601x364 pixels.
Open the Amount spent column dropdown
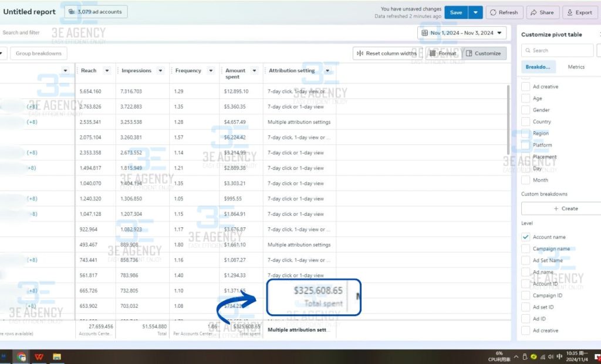(255, 71)
